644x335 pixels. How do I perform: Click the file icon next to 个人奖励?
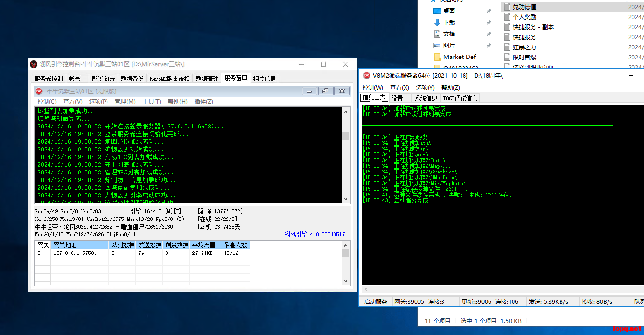508,17
